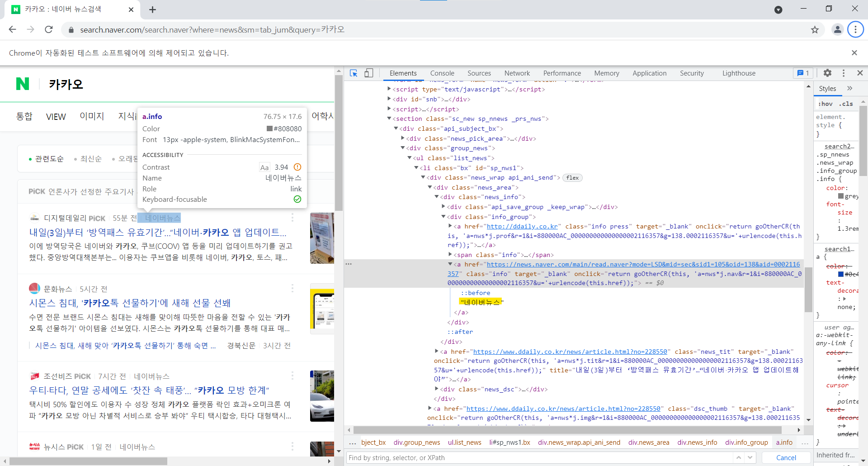
Task: Open the options dots for 문화뉴스 article
Action: click(292, 288)
